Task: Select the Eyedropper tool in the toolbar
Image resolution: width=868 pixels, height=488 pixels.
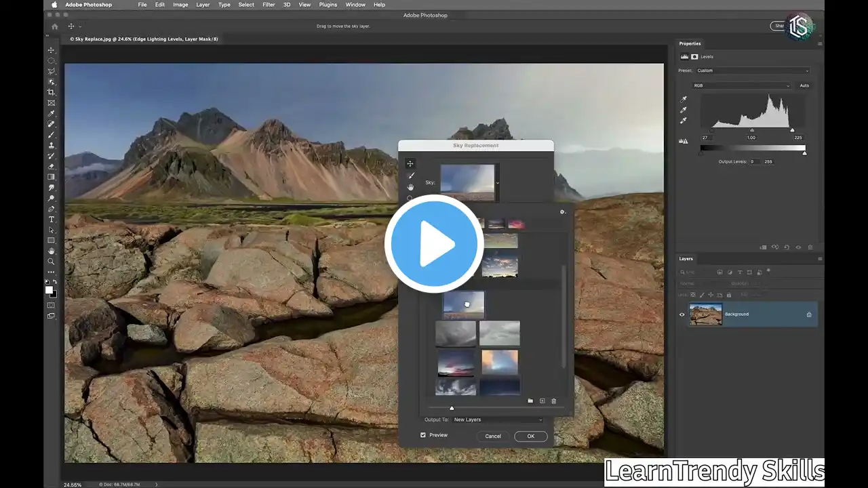Action: [x=51, y=113]
